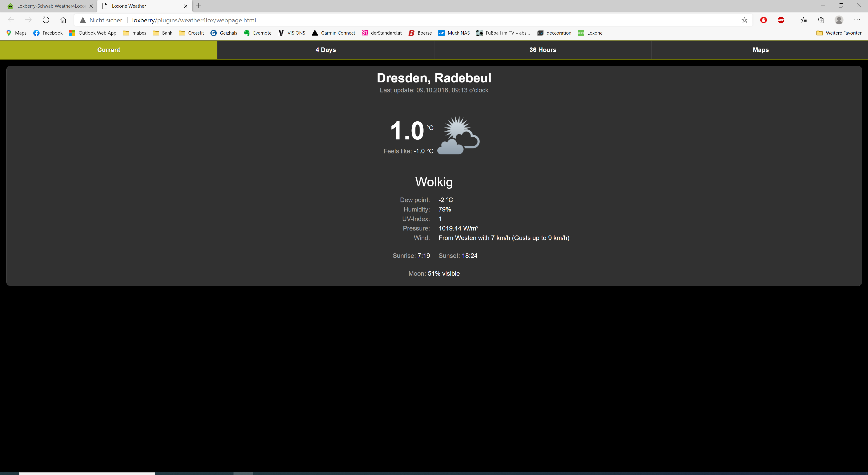Open the AdBlock Plus extension icon
Screen dimensions: 868x475
coord(781,20)
